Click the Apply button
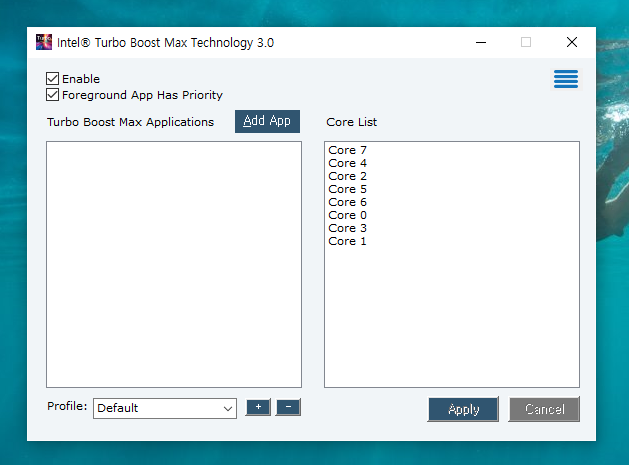 (x=463, y=409)
